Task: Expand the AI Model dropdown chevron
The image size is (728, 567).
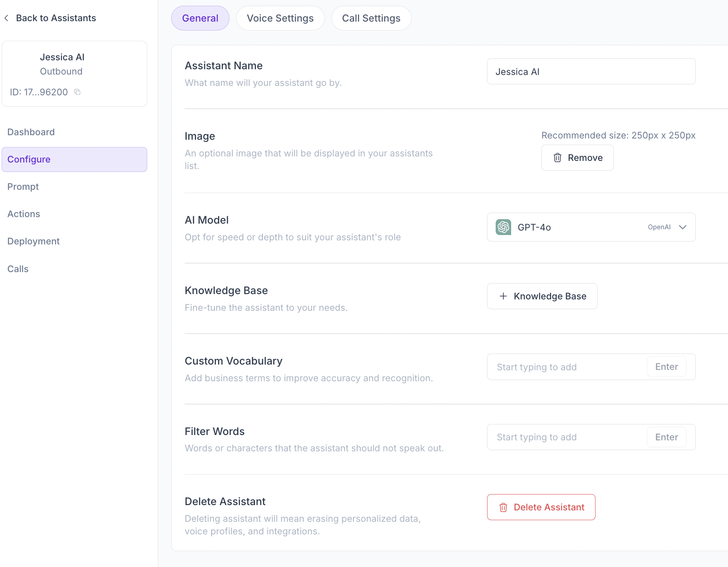Action: pos(683,227)
